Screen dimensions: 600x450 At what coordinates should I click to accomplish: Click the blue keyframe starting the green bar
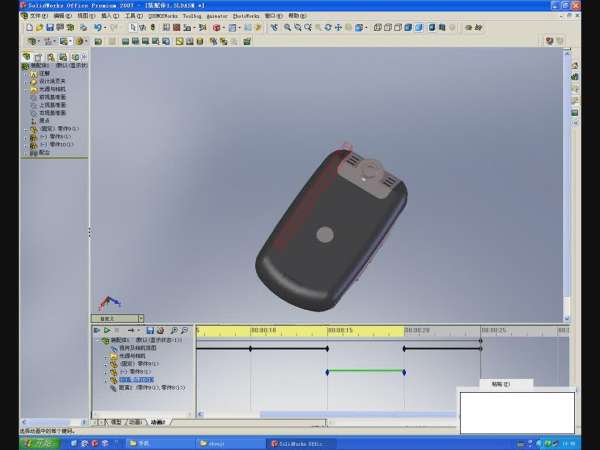327,372
